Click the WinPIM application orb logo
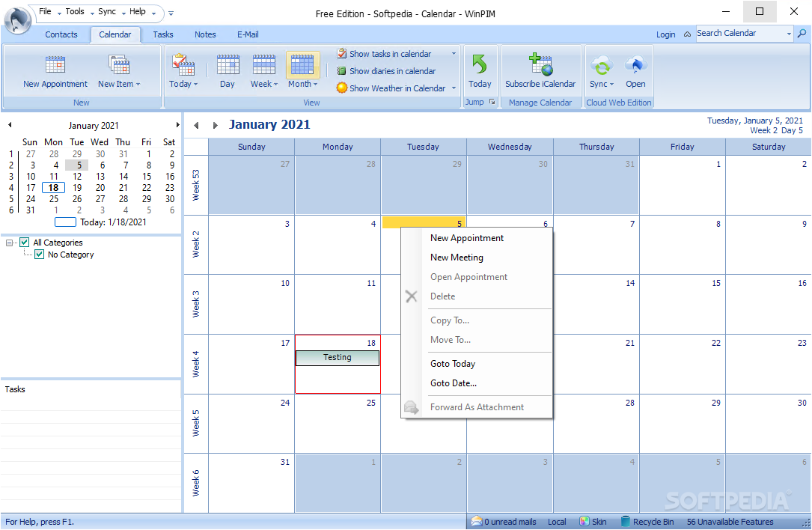 18,21
